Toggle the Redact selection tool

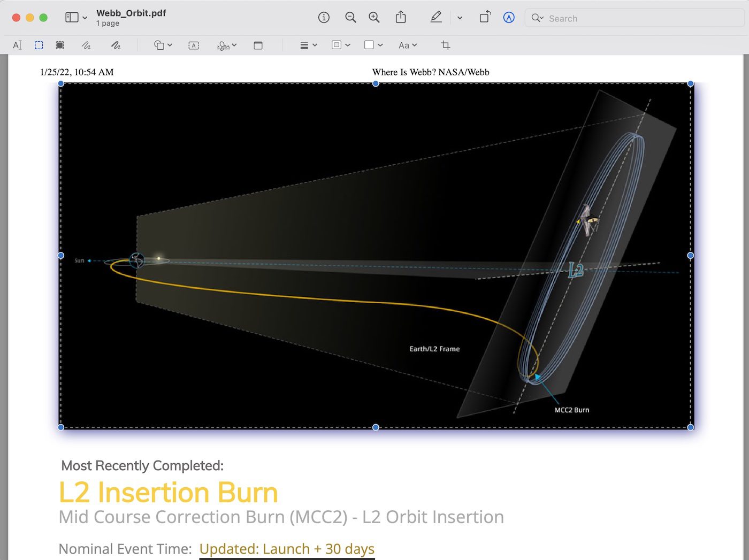click(60, 45)
